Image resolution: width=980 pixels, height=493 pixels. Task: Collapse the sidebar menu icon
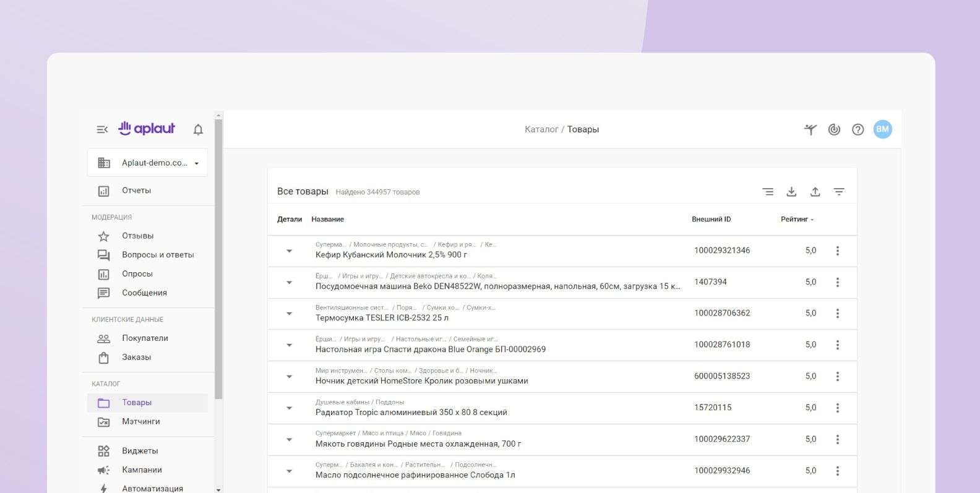102,129
